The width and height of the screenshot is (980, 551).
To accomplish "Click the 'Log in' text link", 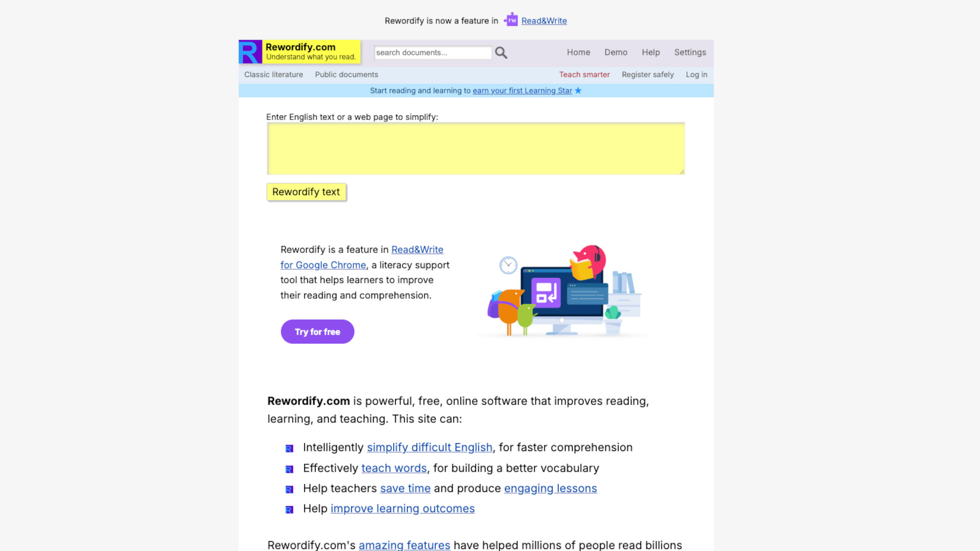I will tap(696, 74).
